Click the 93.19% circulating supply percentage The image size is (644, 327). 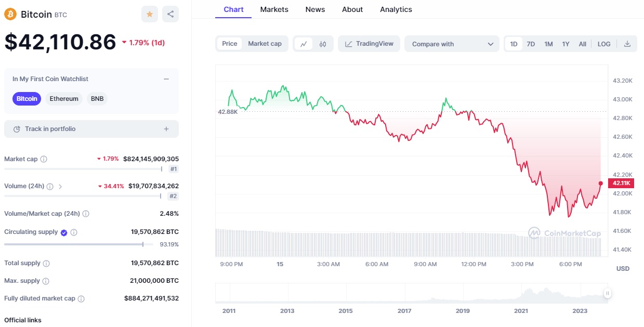(x=169, y=244)
